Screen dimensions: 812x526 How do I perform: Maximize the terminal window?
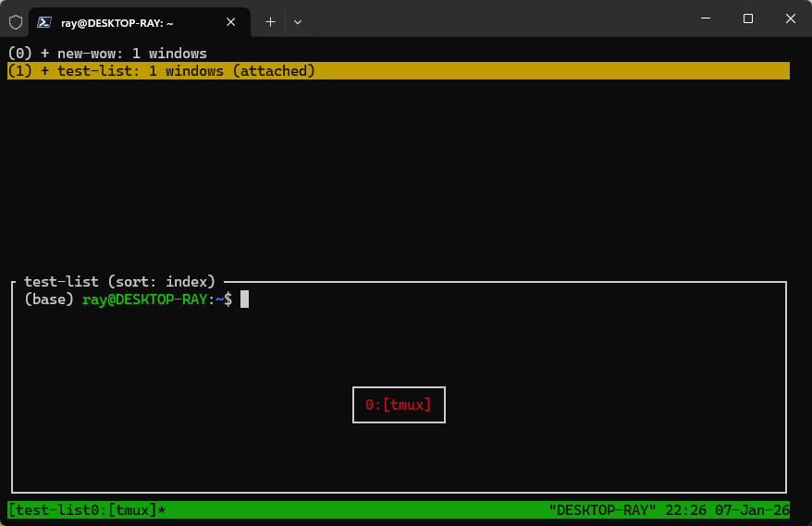pyautogui.click(x=747, y=19)
